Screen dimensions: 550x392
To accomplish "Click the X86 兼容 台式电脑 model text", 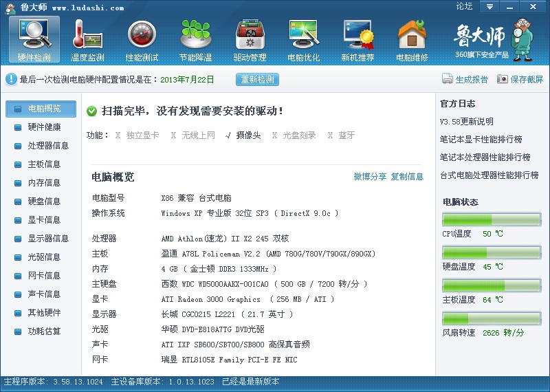I will [197, 198].
